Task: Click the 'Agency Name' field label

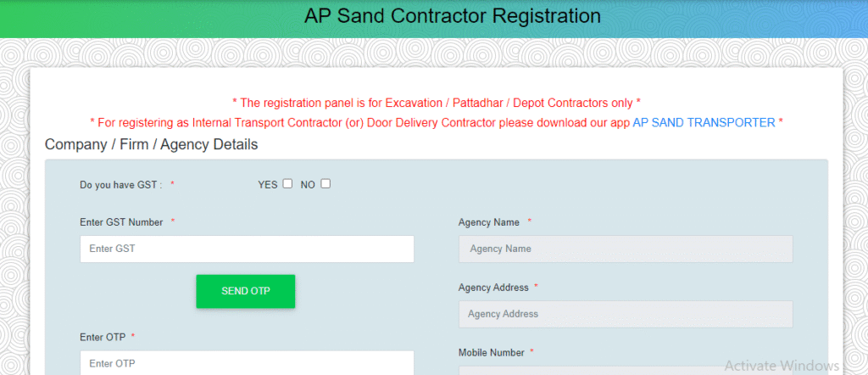Action: pos(488,222)
